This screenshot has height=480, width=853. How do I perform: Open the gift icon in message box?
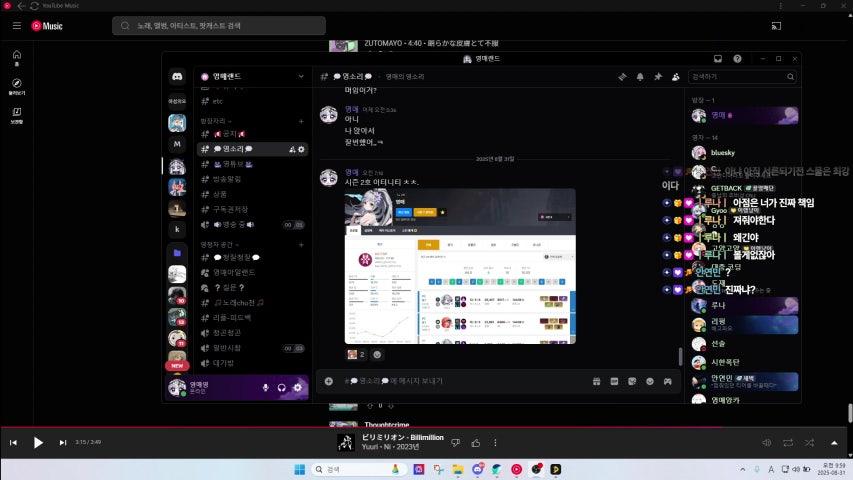pos(596,381)
